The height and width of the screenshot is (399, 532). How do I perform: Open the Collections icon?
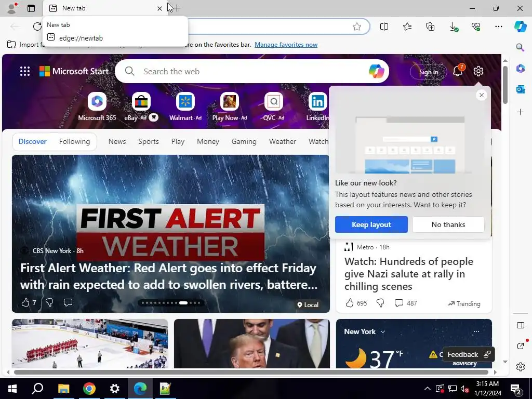pyautogui.click(x=430, y=26)
